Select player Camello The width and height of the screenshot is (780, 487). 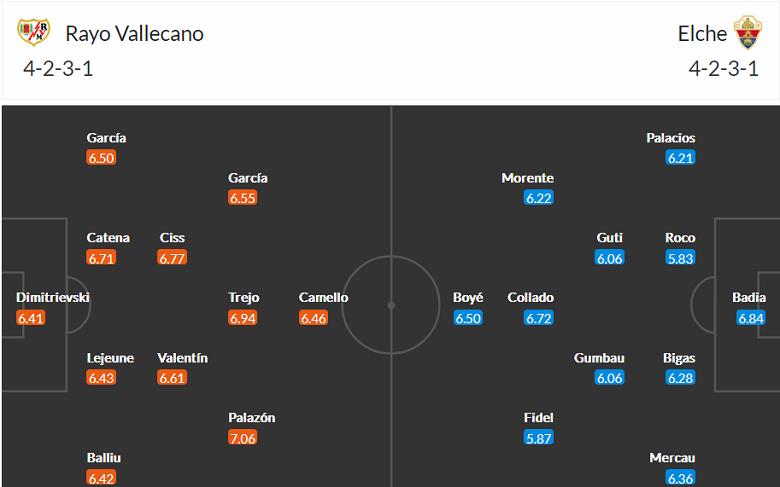pos(323,298)
